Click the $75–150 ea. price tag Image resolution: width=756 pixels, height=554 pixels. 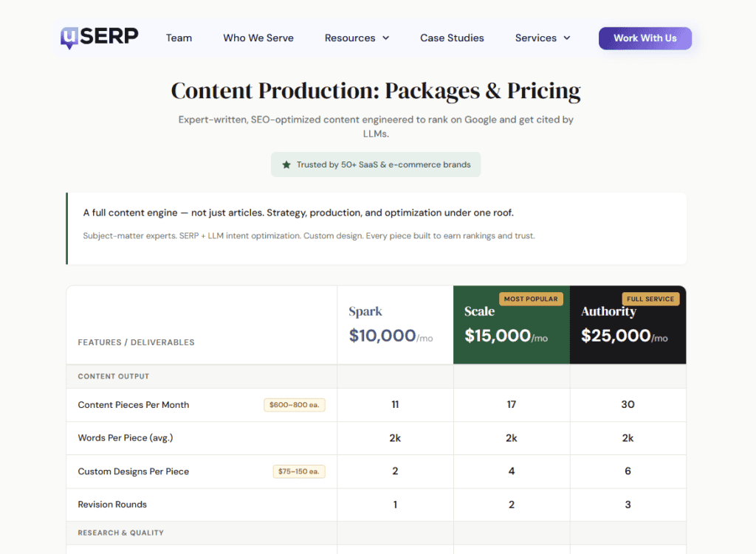[x=299, y=471]
